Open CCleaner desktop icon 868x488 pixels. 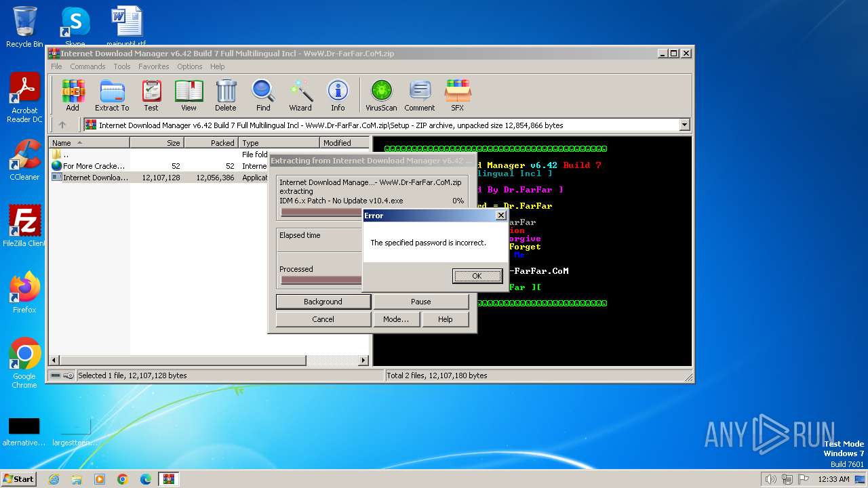tap(24, 160)
